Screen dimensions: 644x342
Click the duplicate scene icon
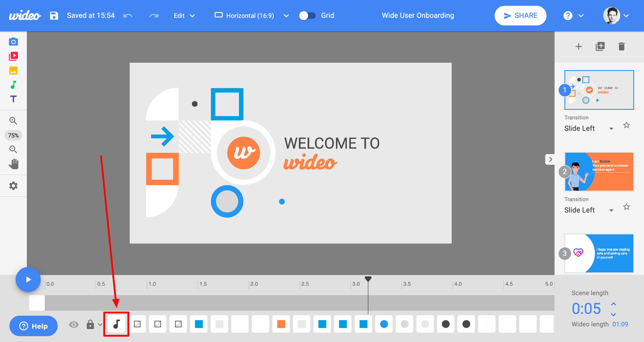pos(600,46)
